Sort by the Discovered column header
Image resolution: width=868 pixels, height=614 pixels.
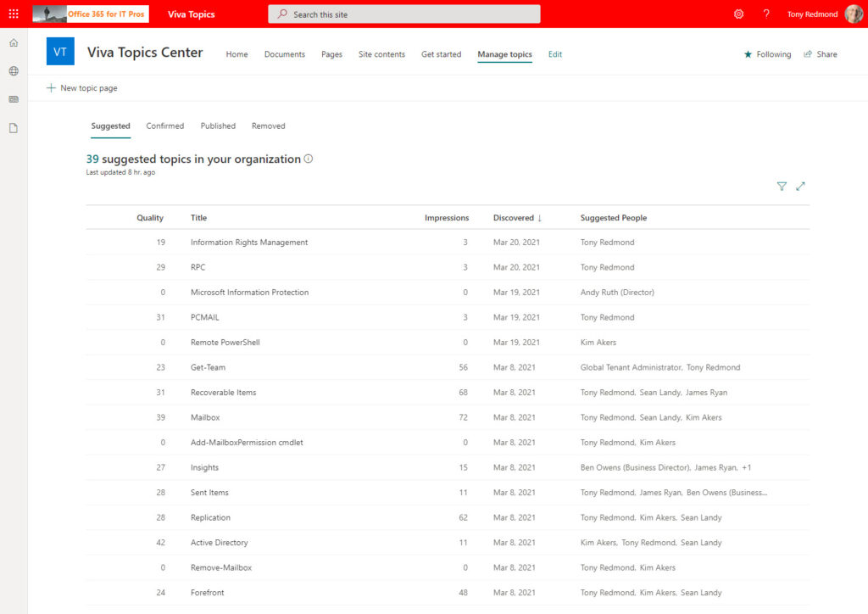pos(518,218)
